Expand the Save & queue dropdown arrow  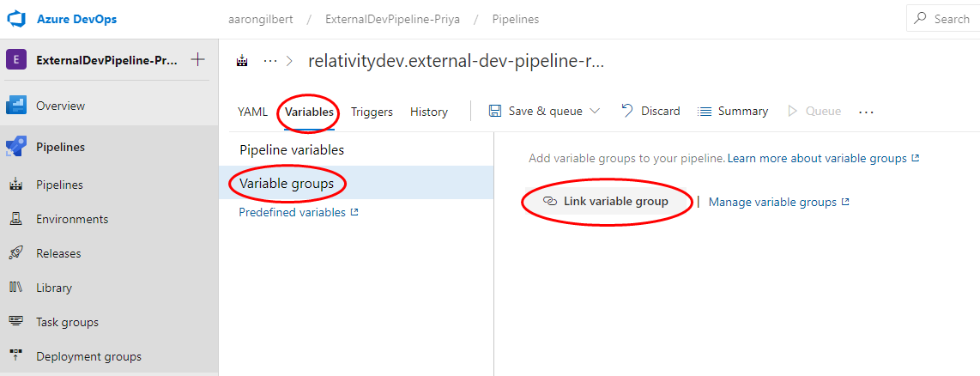[x=595, y=111]
